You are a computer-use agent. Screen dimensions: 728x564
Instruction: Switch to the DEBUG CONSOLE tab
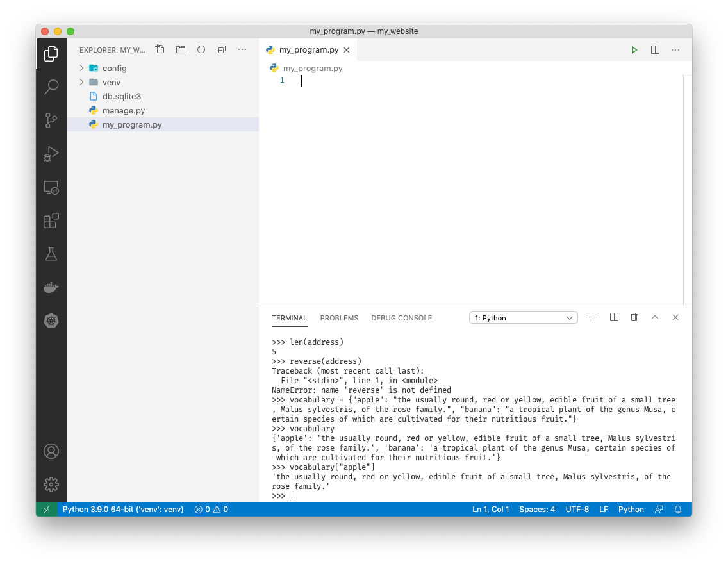[401, 317]
